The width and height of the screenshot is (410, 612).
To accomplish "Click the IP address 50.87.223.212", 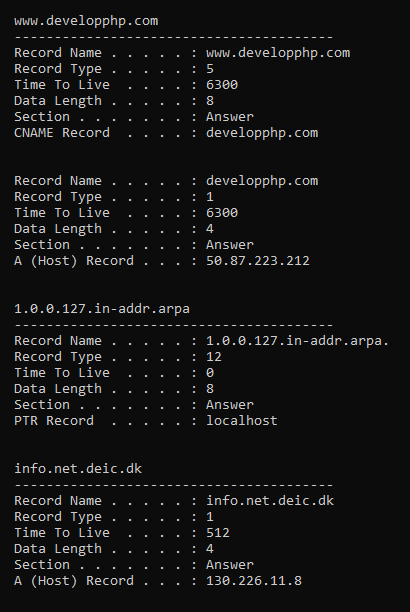I will 258,261.
